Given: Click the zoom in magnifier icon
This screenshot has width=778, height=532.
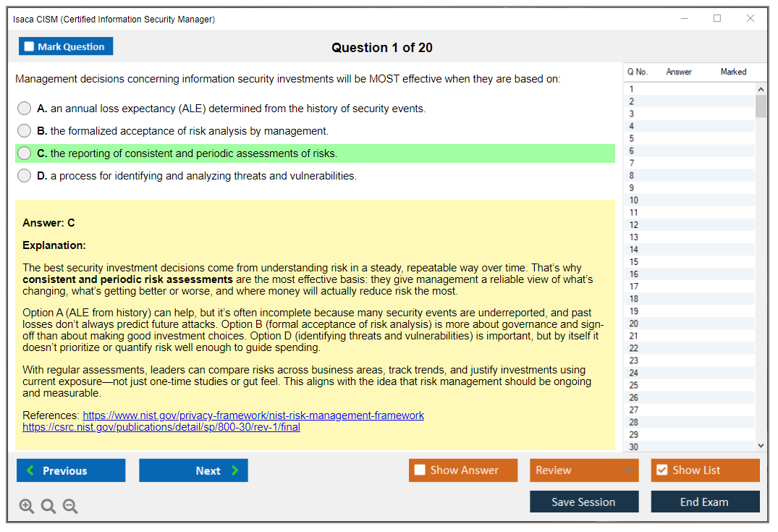Looking at the screenshot, I should pyautogui.click(x=27, y=506).
